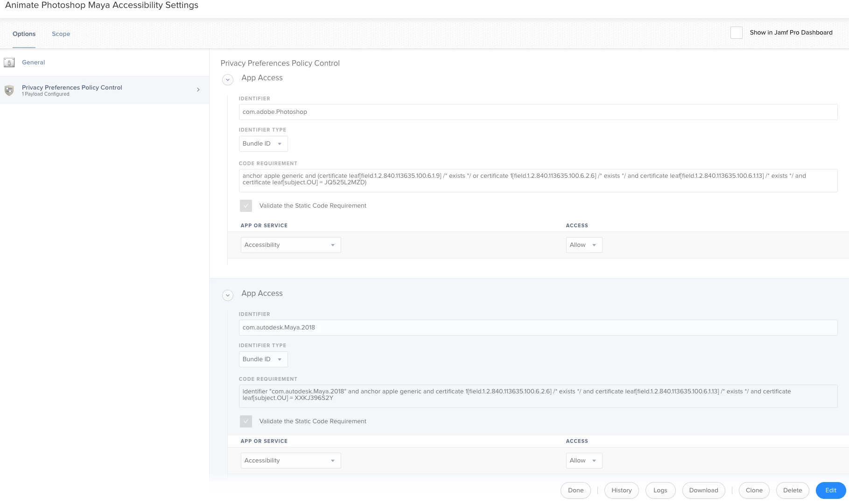
Task: Click the second App Access heading text
Action: [262, 294]
